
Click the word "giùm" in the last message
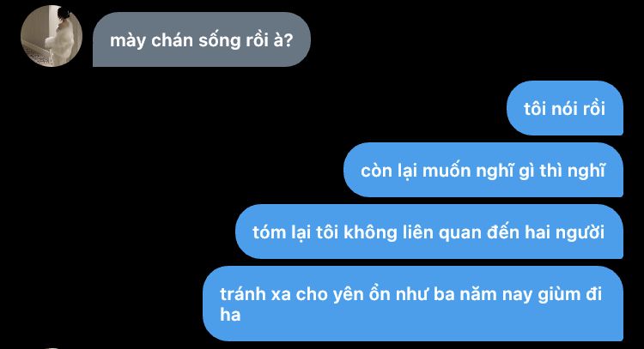point(558,294)
